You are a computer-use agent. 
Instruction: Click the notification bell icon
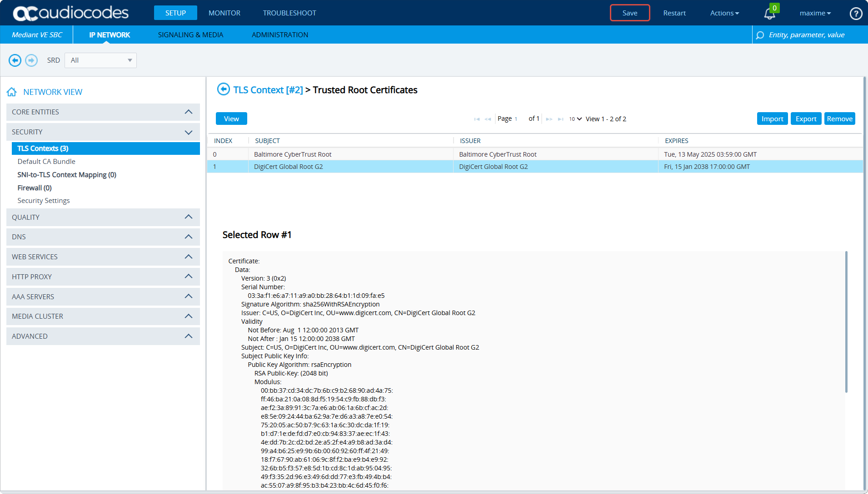click(x=769, y=14)
